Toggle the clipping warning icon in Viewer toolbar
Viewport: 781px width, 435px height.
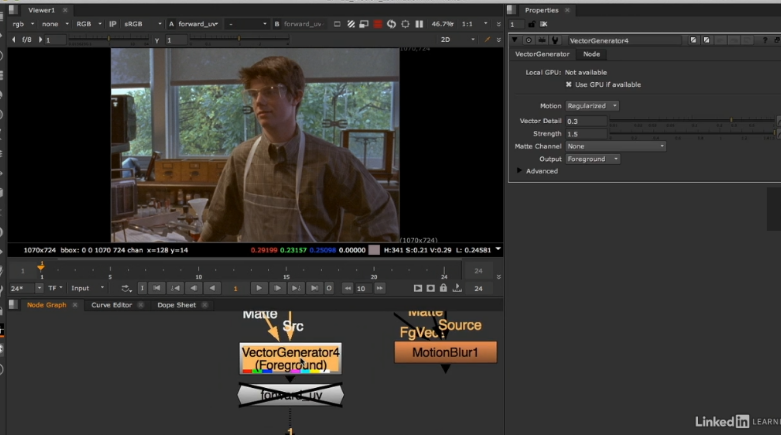[351, 24]
